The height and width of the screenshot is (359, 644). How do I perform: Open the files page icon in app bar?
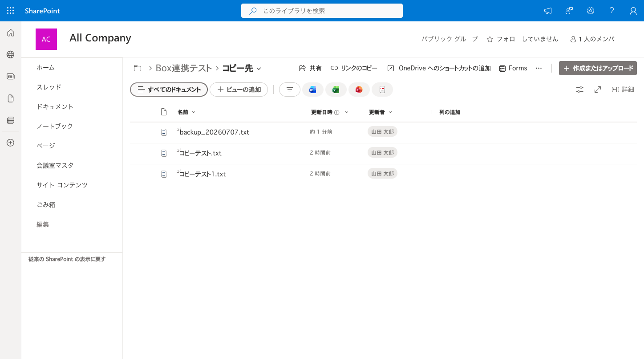(11, 98)
